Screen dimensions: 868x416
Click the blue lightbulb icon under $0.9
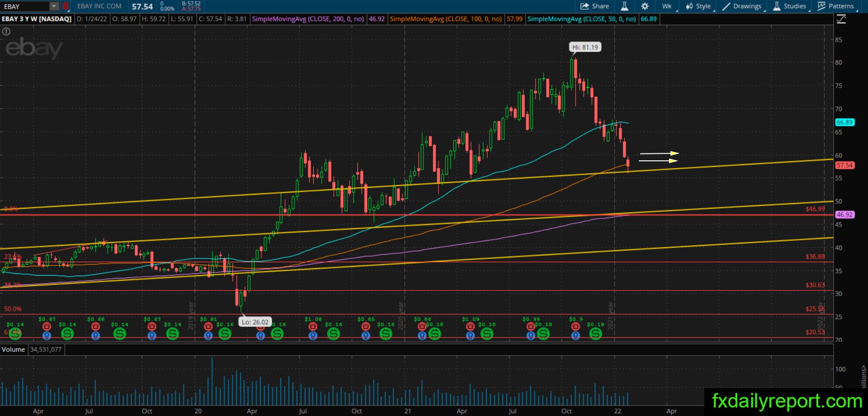point(576,335)
